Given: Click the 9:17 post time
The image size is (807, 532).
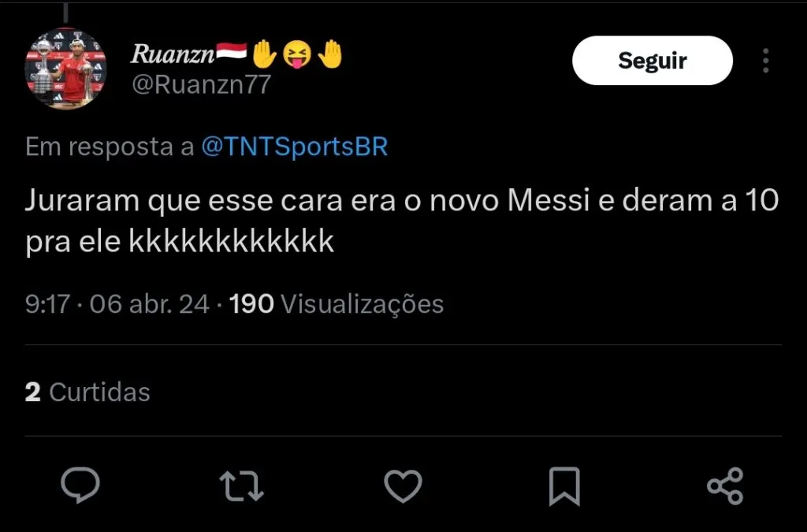Looking at the screenshot, I should tap(48, 304).
